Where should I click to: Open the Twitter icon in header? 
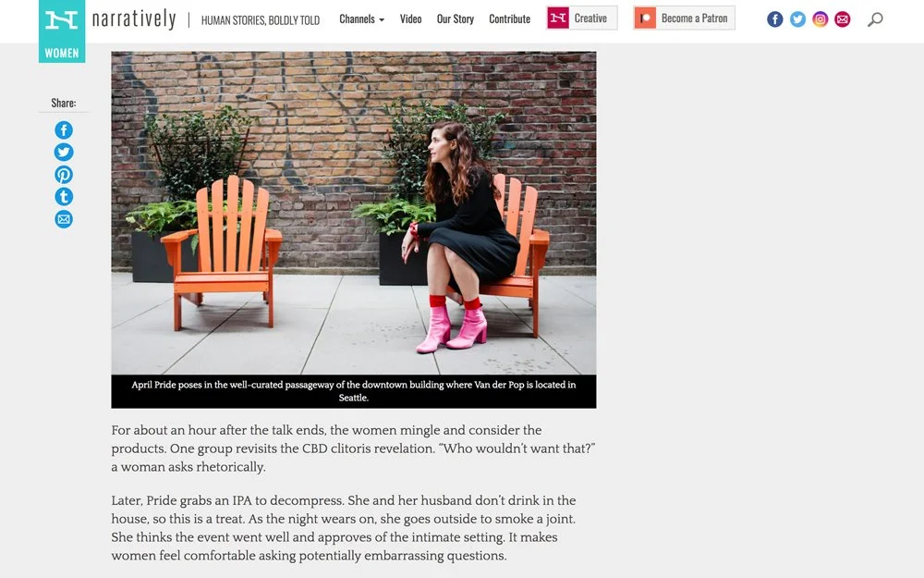coord(797,19)
